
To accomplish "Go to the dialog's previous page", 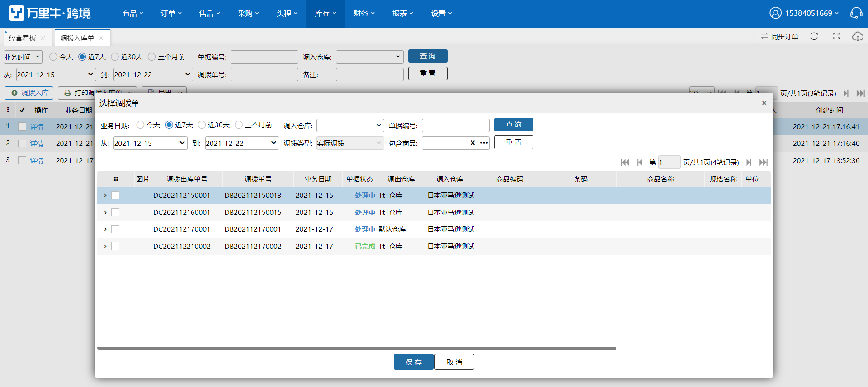I will 640,162.
